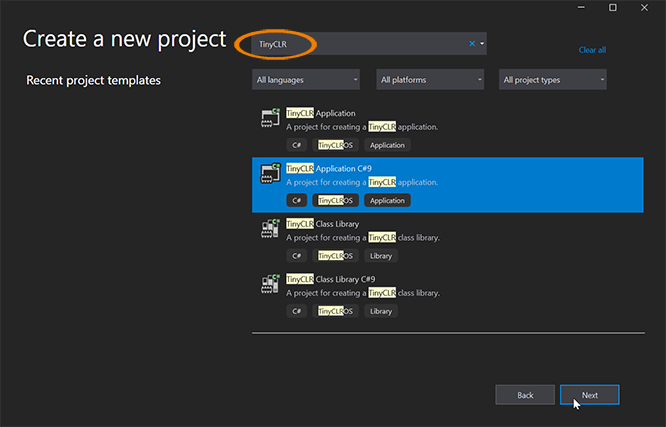Screen dimensions: 666x427
Task: Click the TinyCLROS tag under TinyCLR Application C#9
Action: (336, 200)
